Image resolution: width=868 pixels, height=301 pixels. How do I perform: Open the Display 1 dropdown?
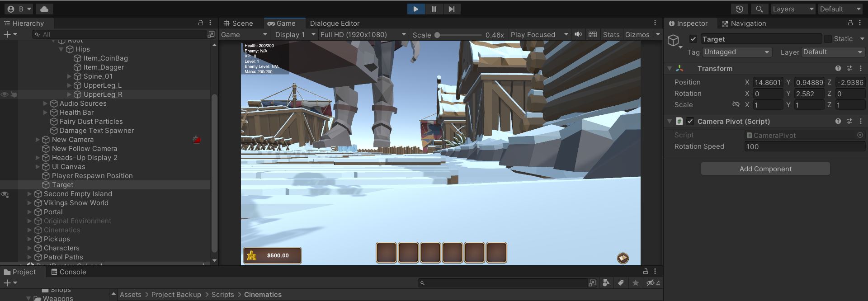point(294,35)
